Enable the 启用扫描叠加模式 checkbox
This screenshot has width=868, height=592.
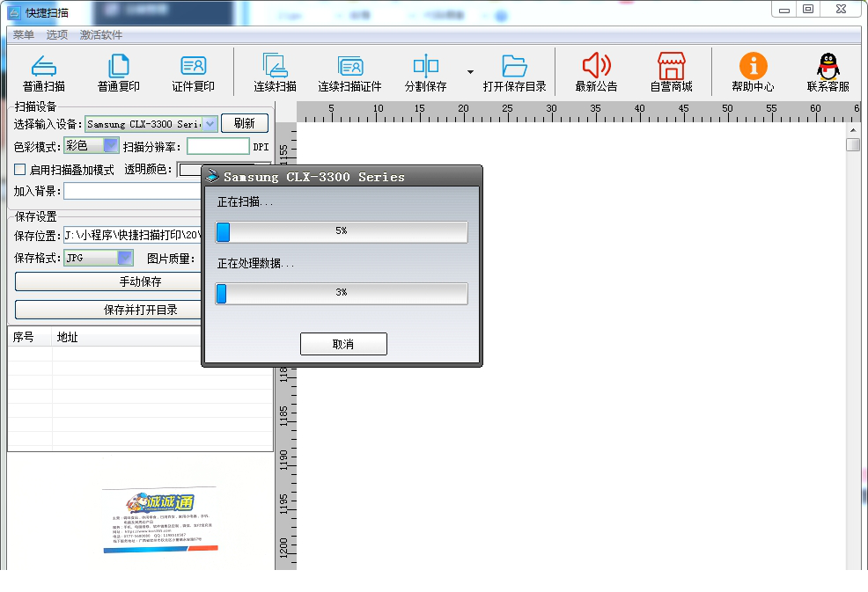[x=20, y=170]
